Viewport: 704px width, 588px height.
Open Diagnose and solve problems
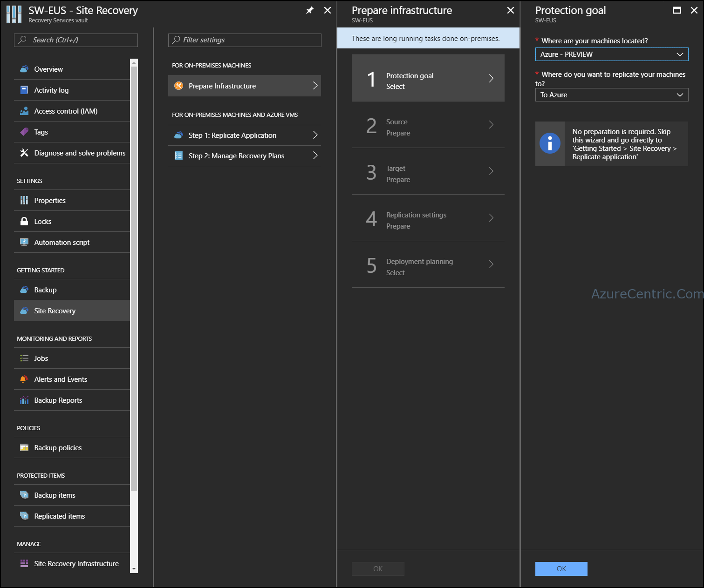(x=72, y=153)
